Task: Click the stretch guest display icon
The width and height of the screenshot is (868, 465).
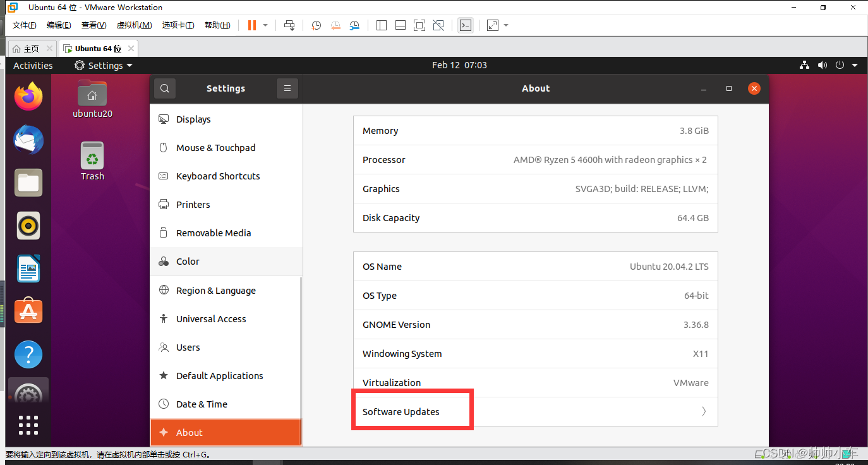Action: pos(493,25)
